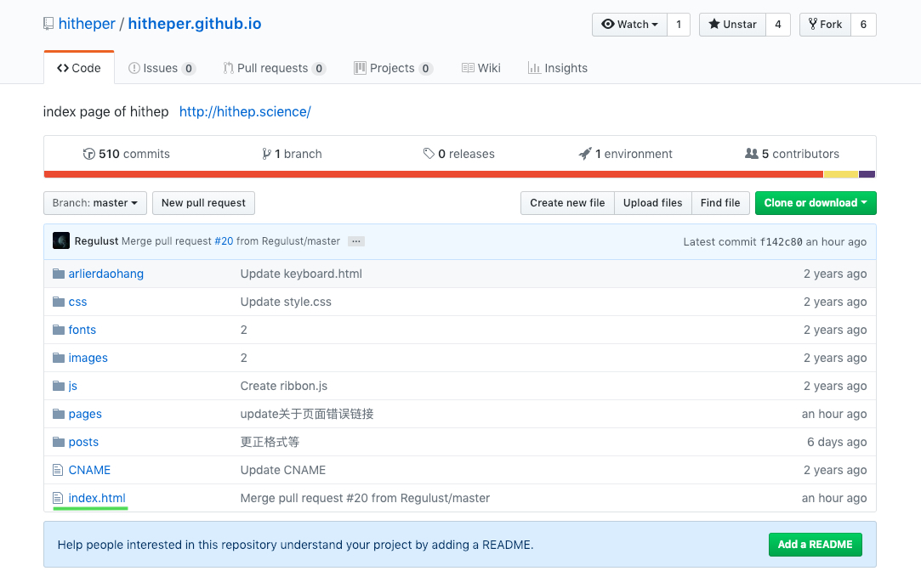Image resolution: width=921 pixels, height=588 pixels.
Task: Open latest commit f142c80
Action: point(781,242)
